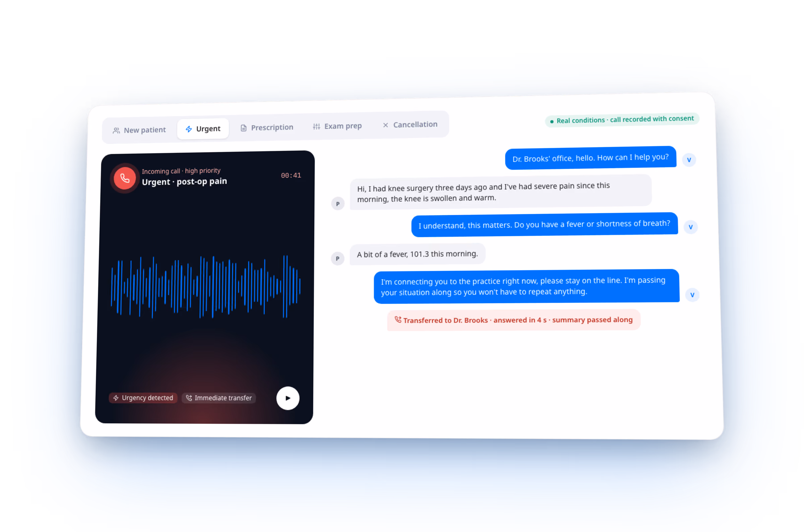The height and width of the screenshot is (532, 804).
Task: Click the "Dr. Brooks' office, hello" message bubble
Action: point(591,158)
